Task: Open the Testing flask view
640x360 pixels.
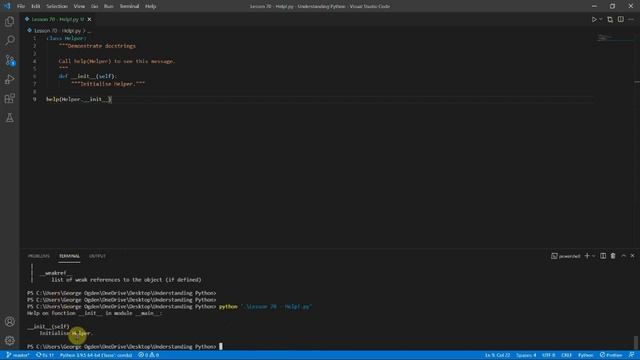Action: coord(9,118)
